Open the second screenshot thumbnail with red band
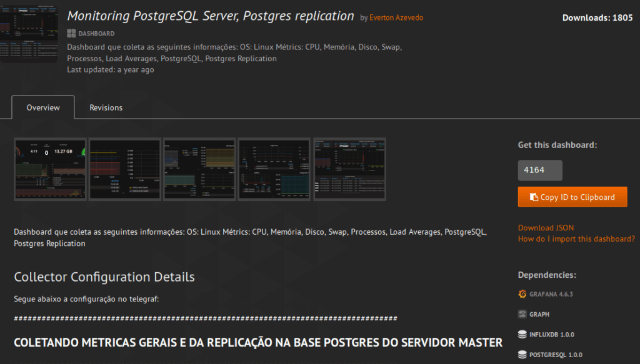 click(125, 169)
